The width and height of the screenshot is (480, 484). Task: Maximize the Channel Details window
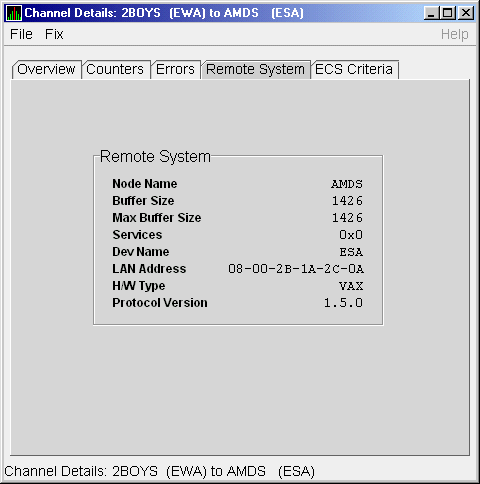[x=448, y=13]
